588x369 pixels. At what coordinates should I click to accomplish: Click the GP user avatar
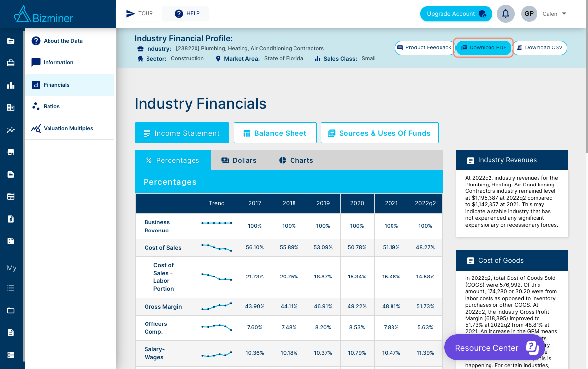tap(529, 14)
